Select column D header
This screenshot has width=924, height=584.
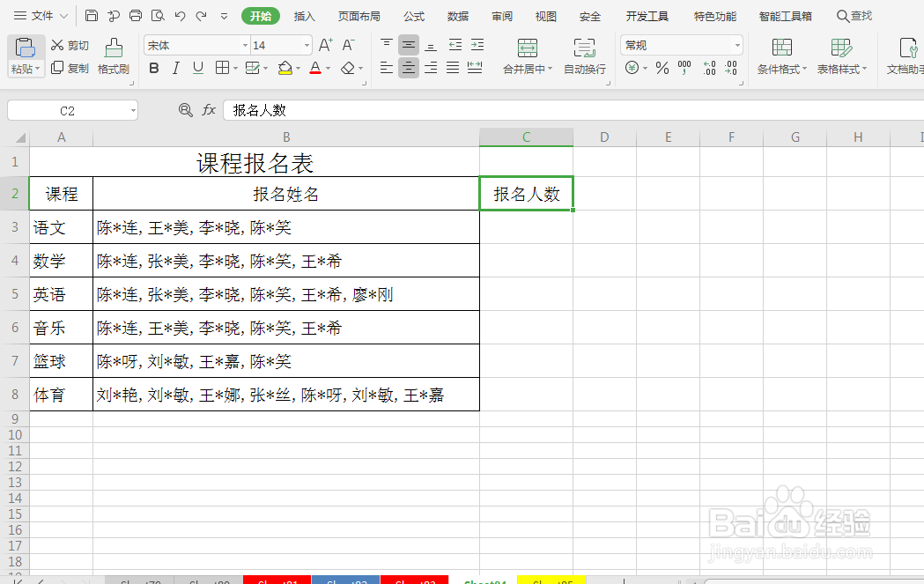coord(604,137)
